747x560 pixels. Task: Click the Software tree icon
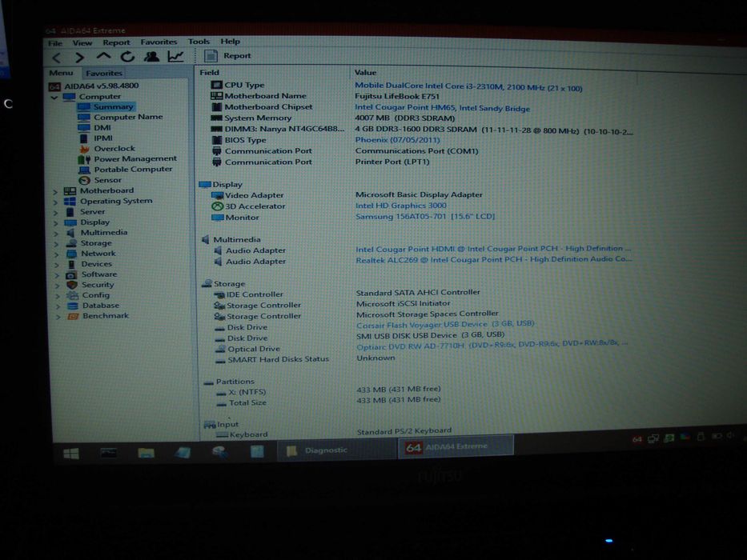click(x=71, y=274)
